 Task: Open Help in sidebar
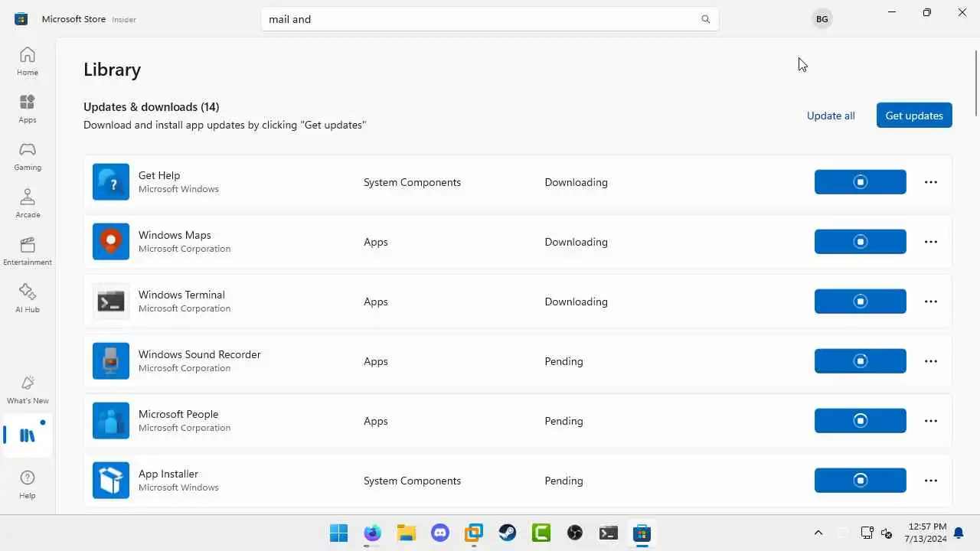tap(28, 484)
